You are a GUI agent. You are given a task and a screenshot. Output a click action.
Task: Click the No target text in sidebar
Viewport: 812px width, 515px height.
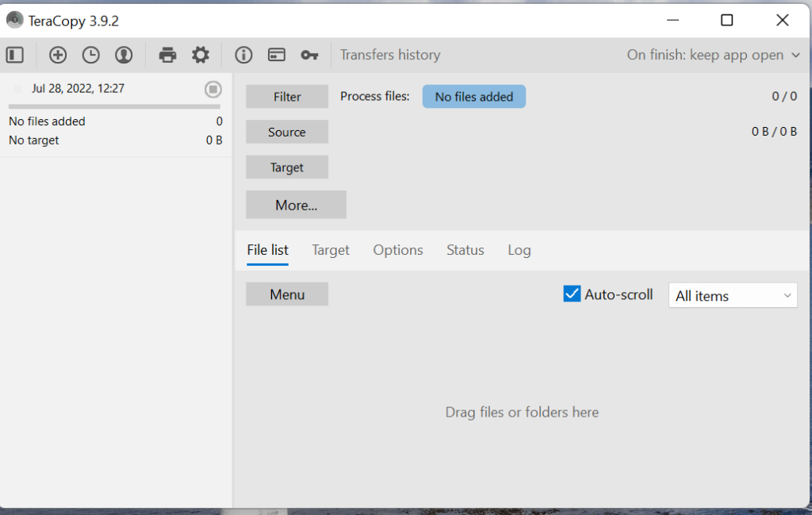pos(33,140)
